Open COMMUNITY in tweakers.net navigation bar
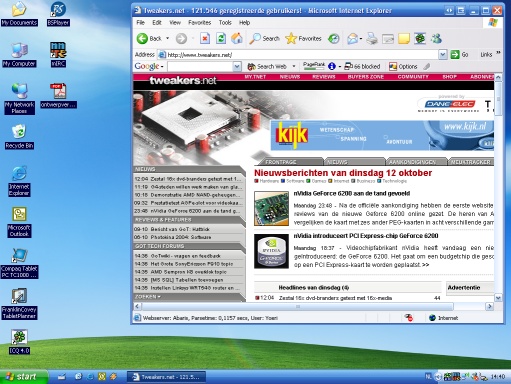The image size is (511, 384). (x=413, y=77)
